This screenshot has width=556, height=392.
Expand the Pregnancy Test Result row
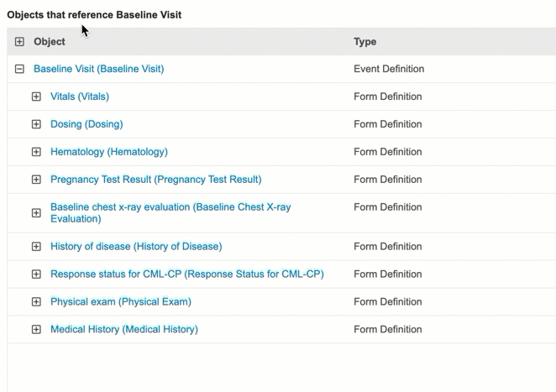coord(36,180)
